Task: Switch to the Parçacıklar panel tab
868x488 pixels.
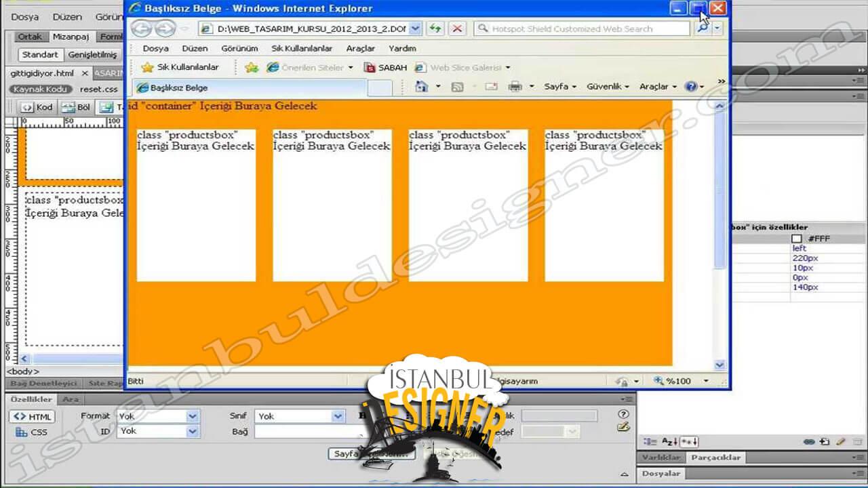Action: click(715, 457)
